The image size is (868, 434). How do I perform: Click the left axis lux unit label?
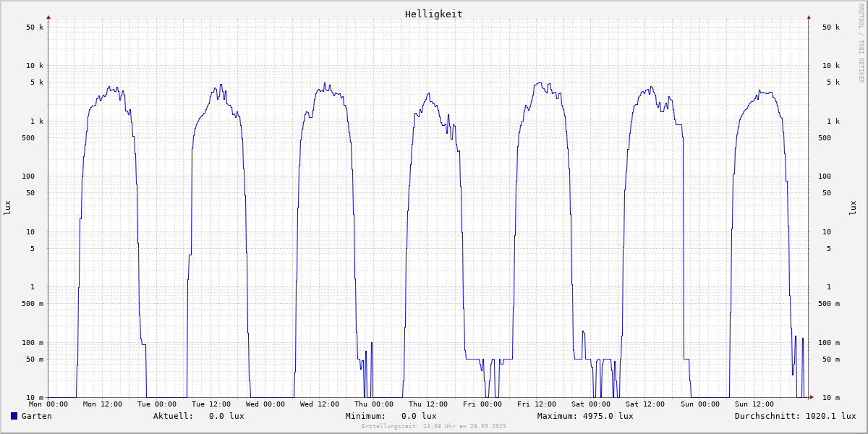pyautogui.click(x=7, y=208)
